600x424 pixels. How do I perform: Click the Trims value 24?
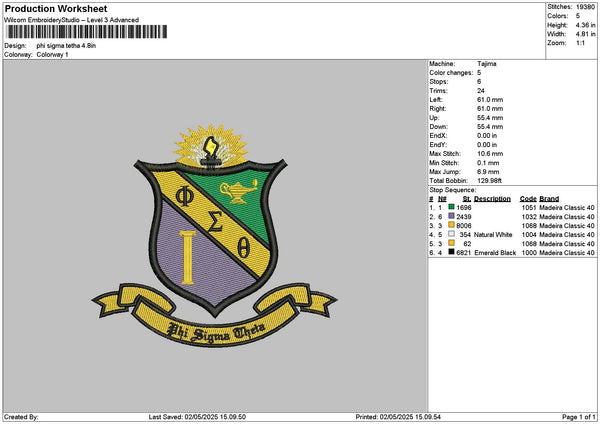click(481, 91)
